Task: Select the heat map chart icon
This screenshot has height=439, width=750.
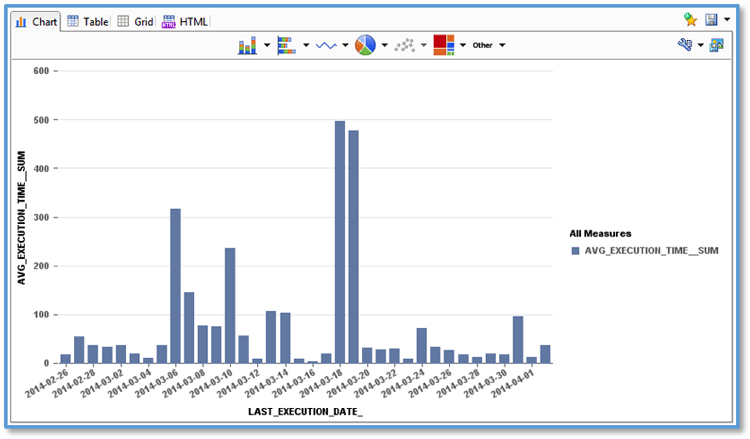Action: (444, 45)
